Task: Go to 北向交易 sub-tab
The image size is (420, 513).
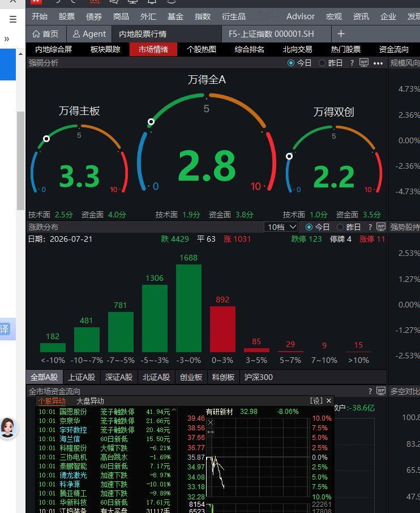Action: click(297, 49)
